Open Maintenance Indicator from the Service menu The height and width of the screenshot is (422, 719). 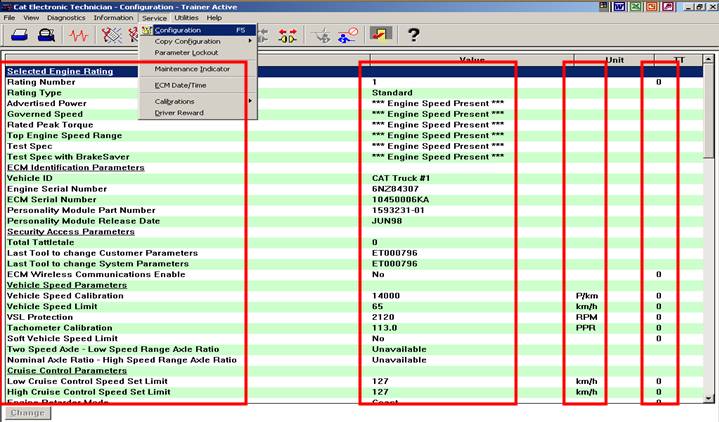[x=192, y=69]
